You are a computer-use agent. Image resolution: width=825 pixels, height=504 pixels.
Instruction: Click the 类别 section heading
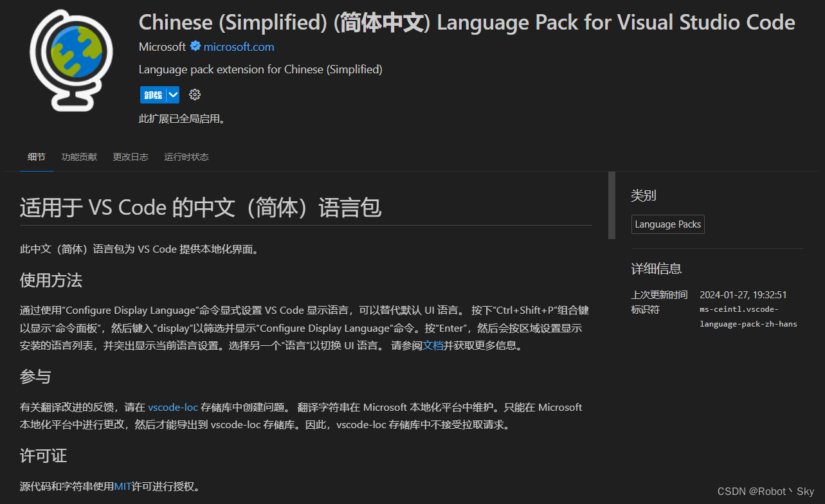[x=644, y=196]
